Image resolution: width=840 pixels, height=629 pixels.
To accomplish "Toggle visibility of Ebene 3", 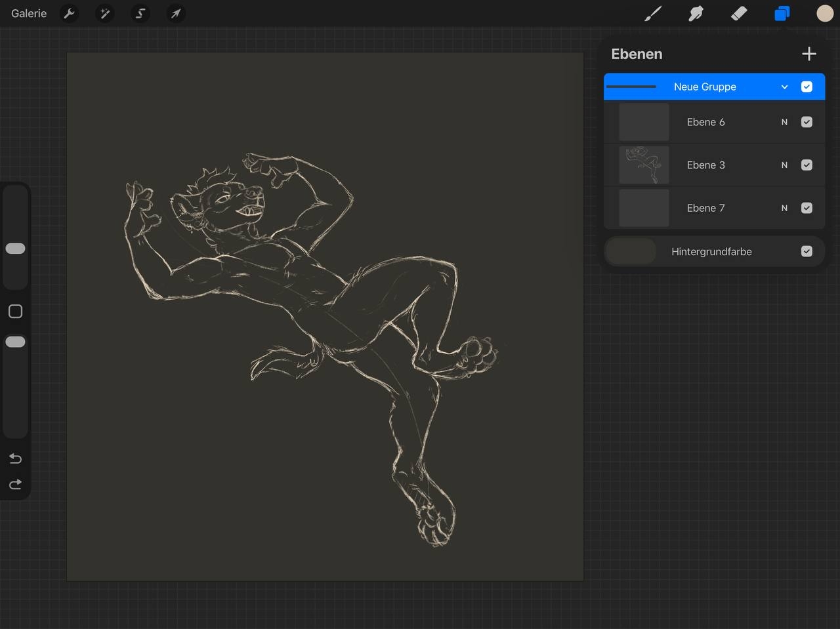I will 807,165.
